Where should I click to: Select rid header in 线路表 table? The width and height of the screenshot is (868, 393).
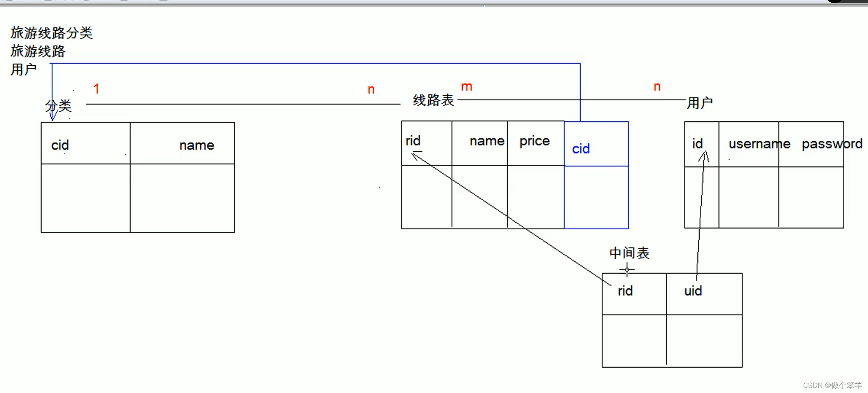[x=413, y=141]
